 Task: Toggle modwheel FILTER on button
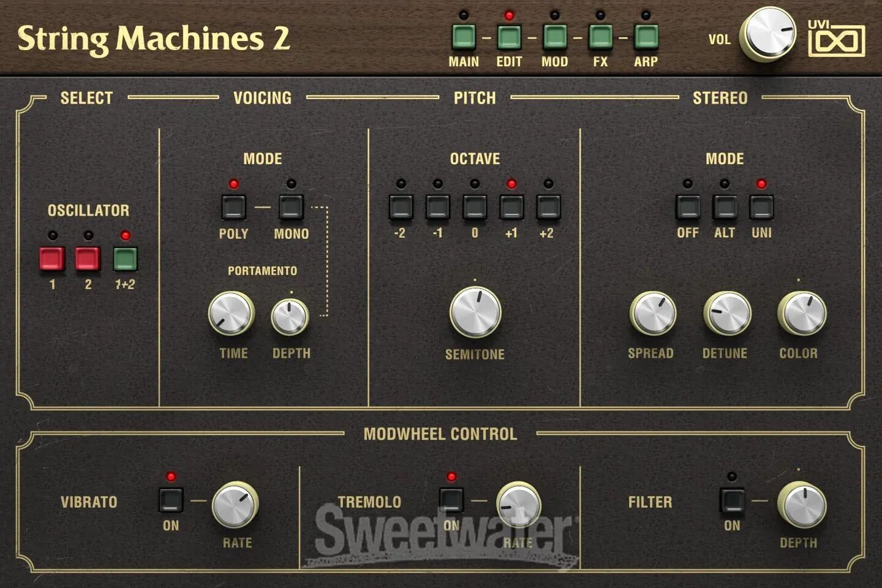pyautogui.click(x=732, y=500)
